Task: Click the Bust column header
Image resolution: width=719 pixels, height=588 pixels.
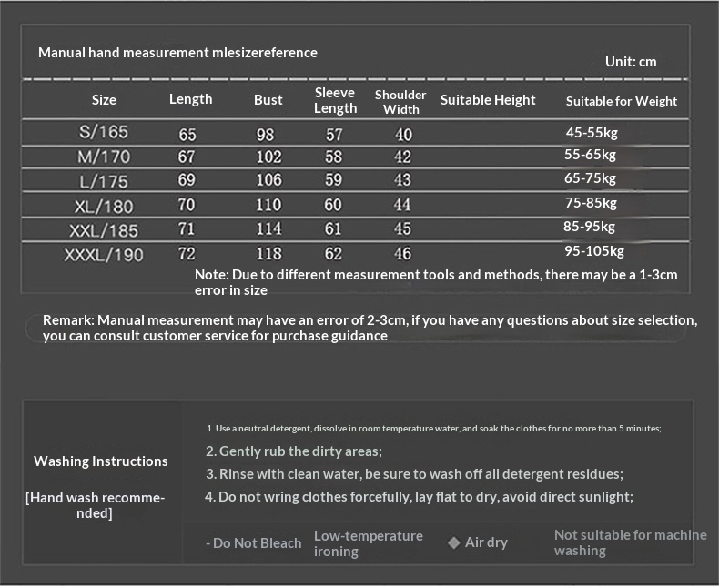Action: click(x=268, y=100)
